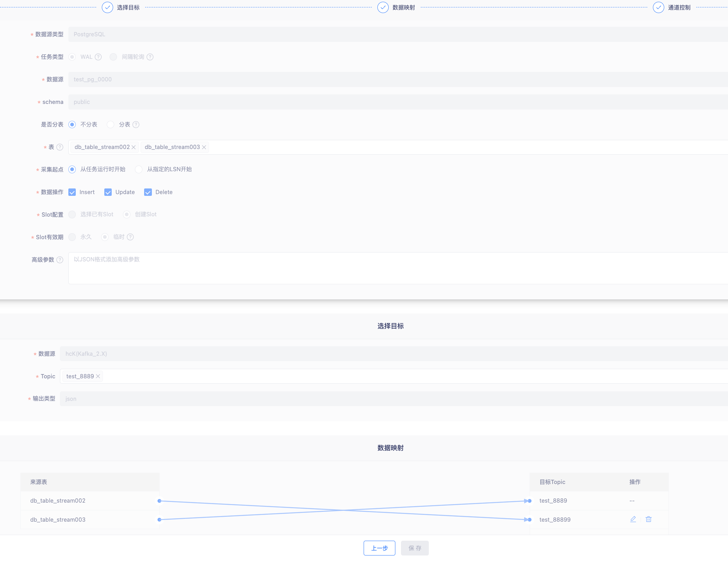Click the 上一步 button
The height and width of the screenshot is (565, 728).
[379, 548]
